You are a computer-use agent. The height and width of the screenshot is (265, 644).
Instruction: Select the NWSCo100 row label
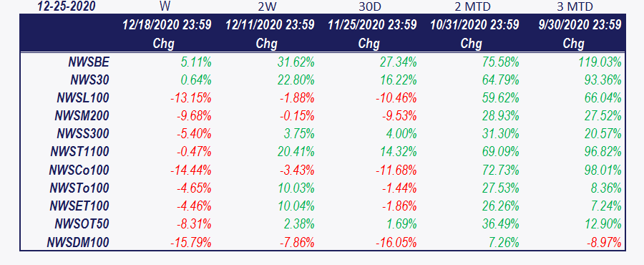point(79,170)
